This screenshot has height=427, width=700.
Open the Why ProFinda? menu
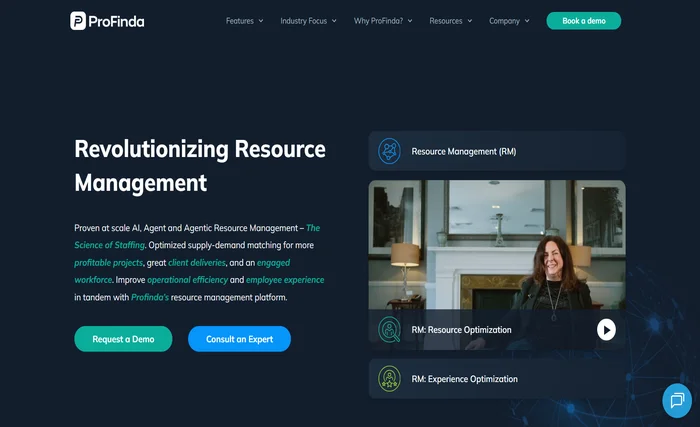pos(378,21)
